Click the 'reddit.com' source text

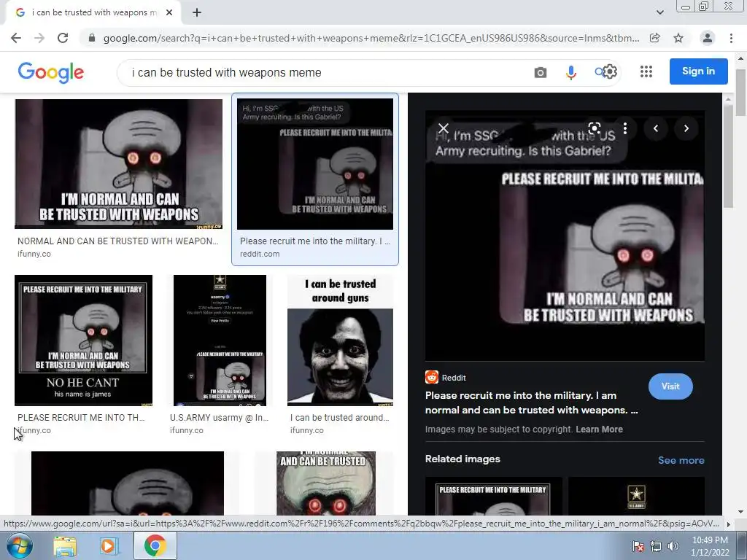(x=260, y=254)
